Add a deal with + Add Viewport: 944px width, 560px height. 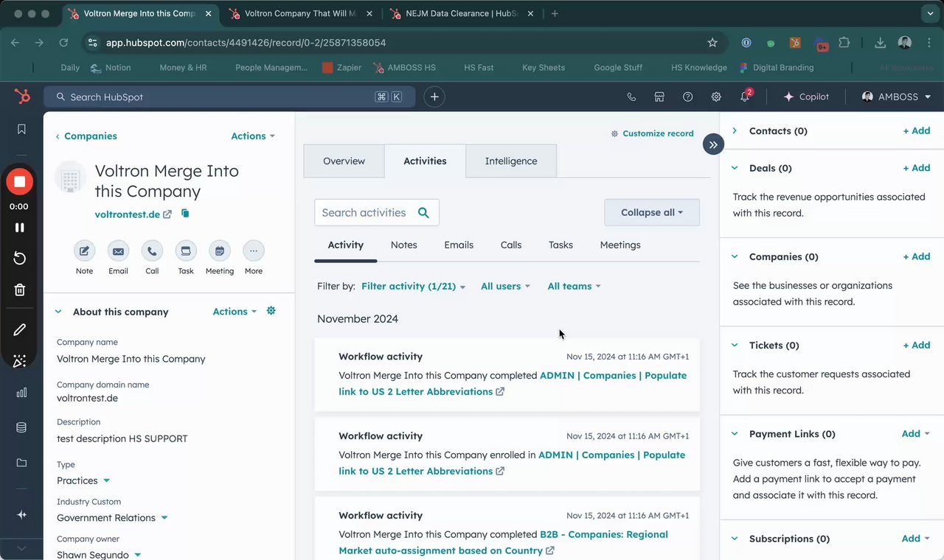pyautogui.click(x=917, y=168)
